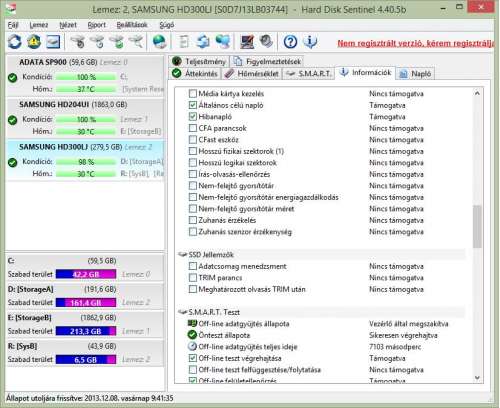Click the gray speaker toolbar icon
Viewport: 500px width, 408px height.
click(266, 42)
